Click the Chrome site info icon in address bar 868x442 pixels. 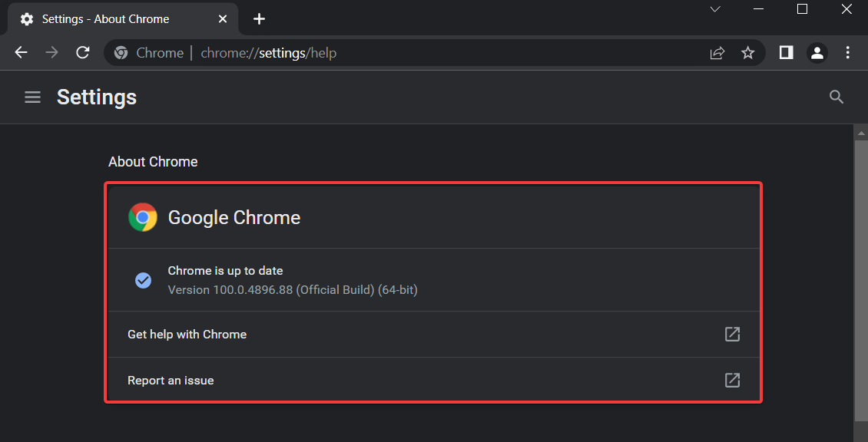pos(121,52)
